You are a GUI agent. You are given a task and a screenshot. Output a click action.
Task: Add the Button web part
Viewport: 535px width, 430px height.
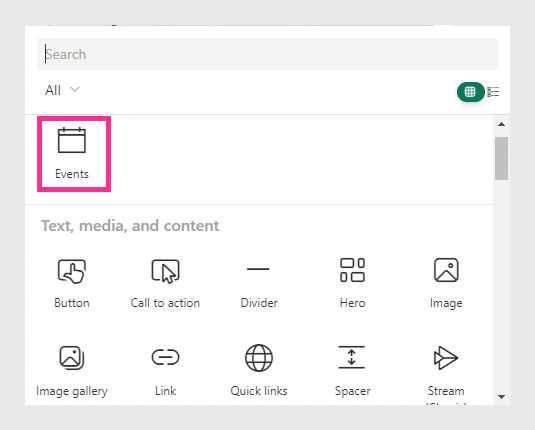click(72, 283)
